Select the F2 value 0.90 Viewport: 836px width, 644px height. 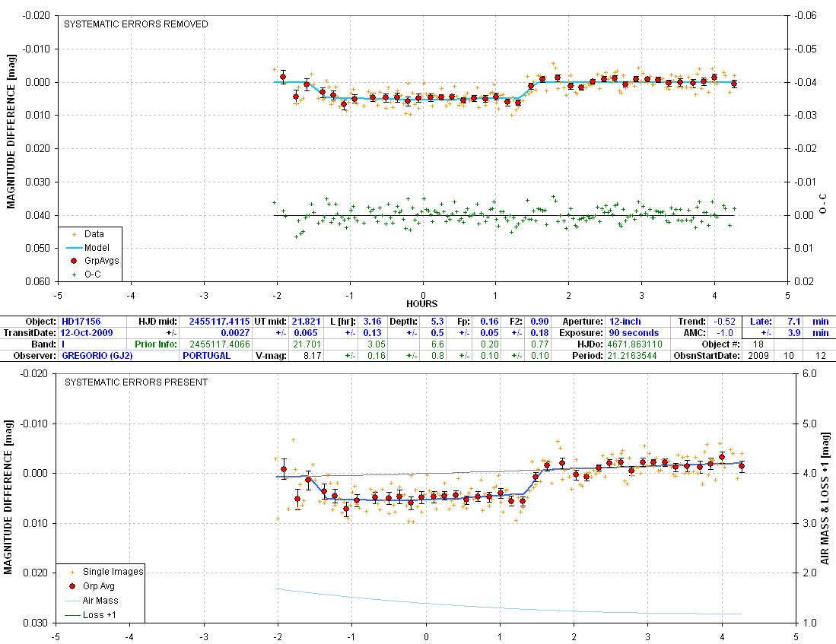(x=539, y=322)
